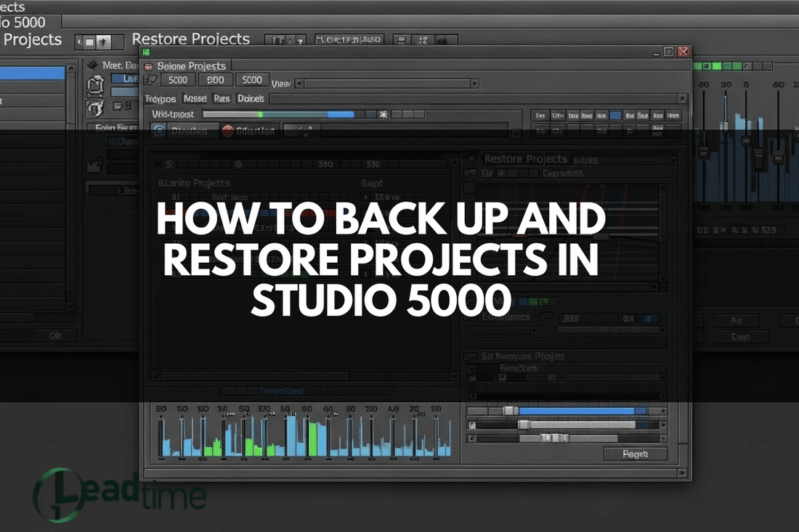The width and height of the screenshot is (799, 532).
Task: Click the maximize icon of the dialog
Action: (x=669, y=52)
